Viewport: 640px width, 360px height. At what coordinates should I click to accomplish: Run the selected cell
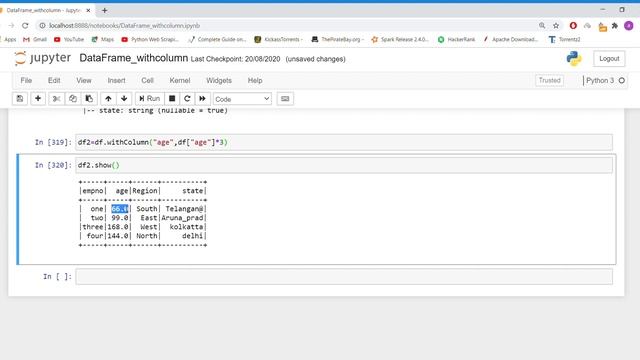click(149, 99)
